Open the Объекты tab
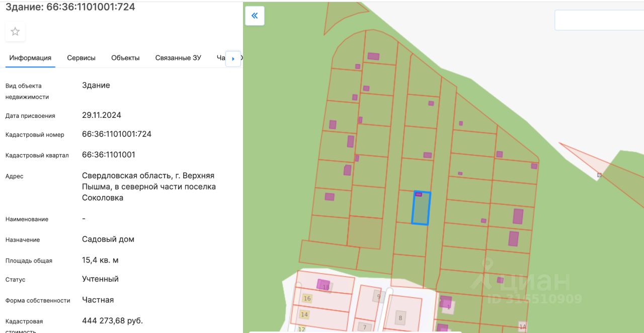 (125, 58)
